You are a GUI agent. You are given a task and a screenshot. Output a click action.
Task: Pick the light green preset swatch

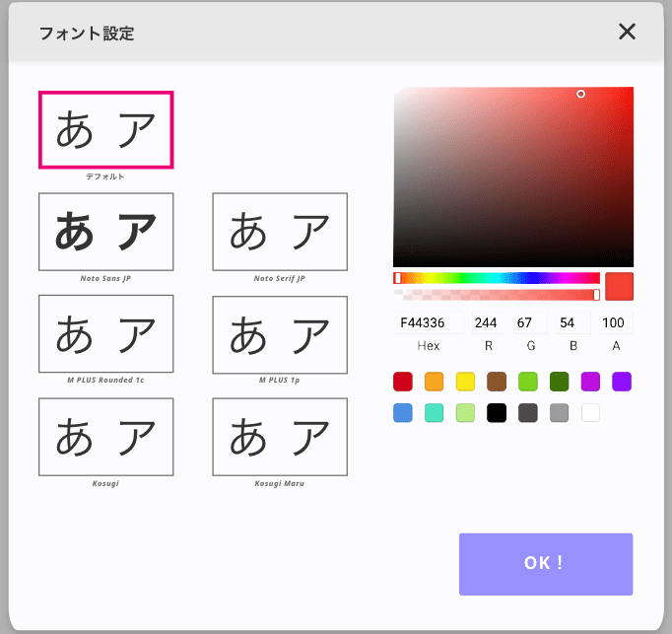click(x=528, y=382)
